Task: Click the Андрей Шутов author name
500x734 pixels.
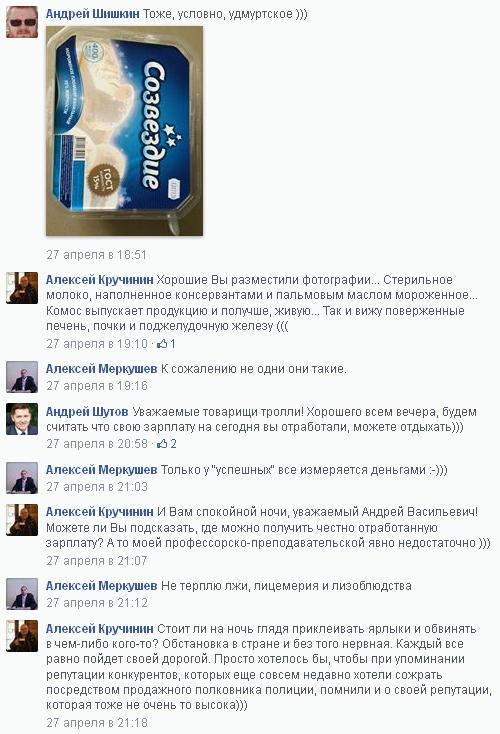Action: (x=87, y=412)
